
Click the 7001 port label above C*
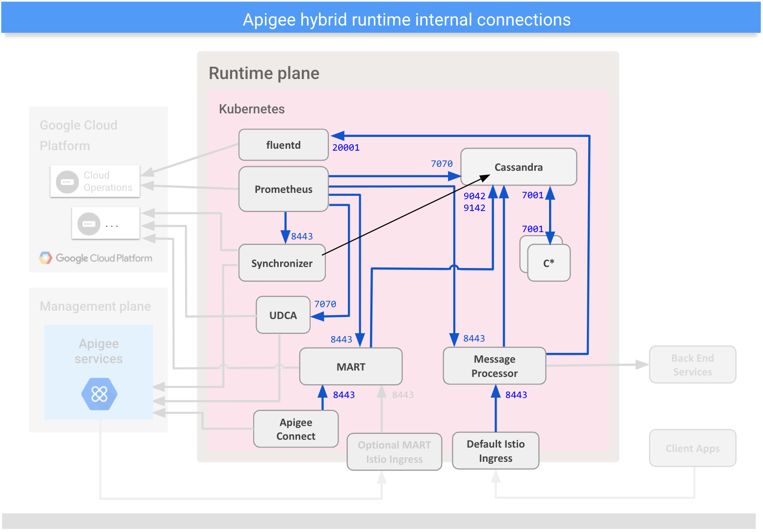click(x=533, y=229)
